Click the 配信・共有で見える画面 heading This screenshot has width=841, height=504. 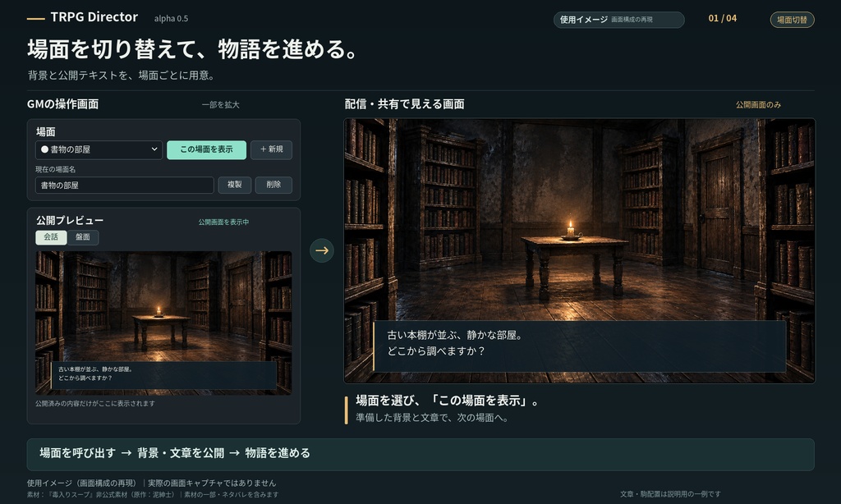pyautogui.click(x=404, y=104)
